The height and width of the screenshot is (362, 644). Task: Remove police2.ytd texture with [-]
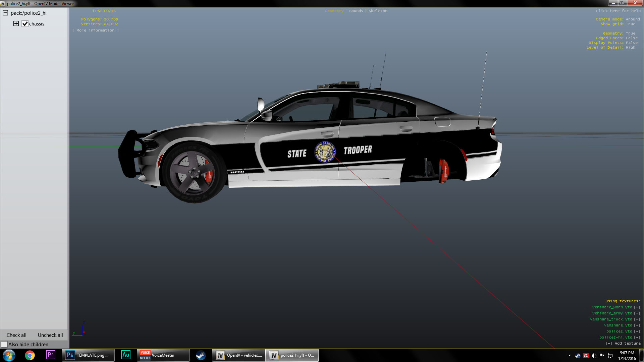point(637,331)
